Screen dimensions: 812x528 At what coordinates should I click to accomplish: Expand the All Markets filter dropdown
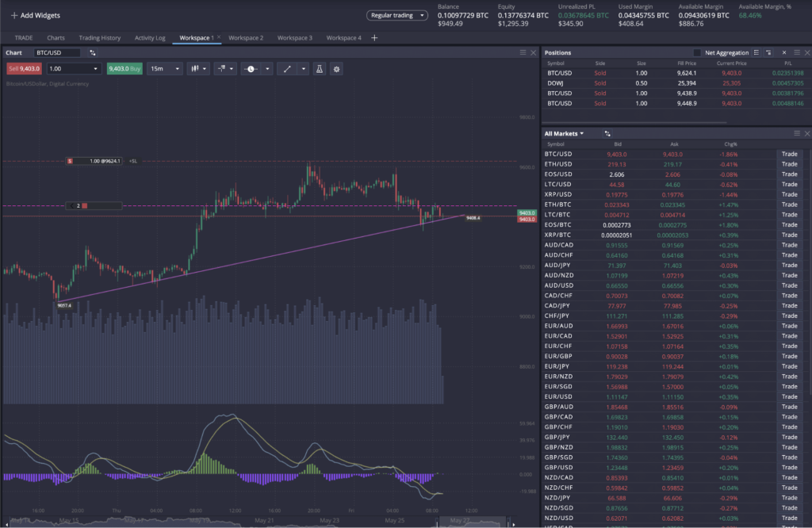click(x=564, y=134)
